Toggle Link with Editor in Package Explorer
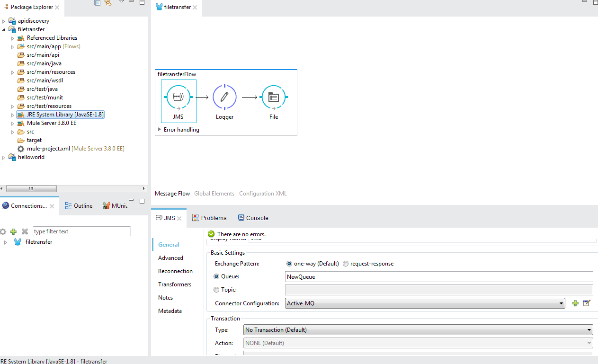The width and height of the screenshot is (598, 364). click(107, 3)
